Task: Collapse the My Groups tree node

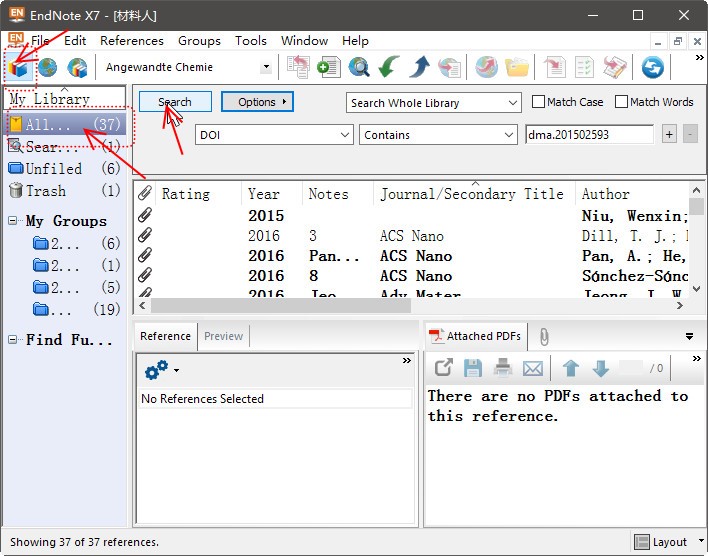Action: [x=13, y=221]
